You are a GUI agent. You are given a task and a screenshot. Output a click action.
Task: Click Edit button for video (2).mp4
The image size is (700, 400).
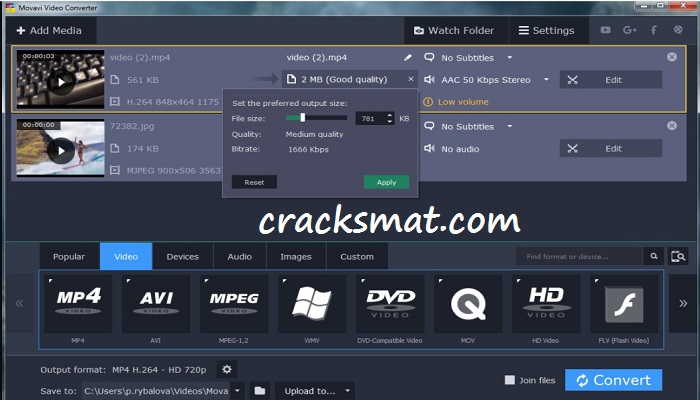click(611, 80)
